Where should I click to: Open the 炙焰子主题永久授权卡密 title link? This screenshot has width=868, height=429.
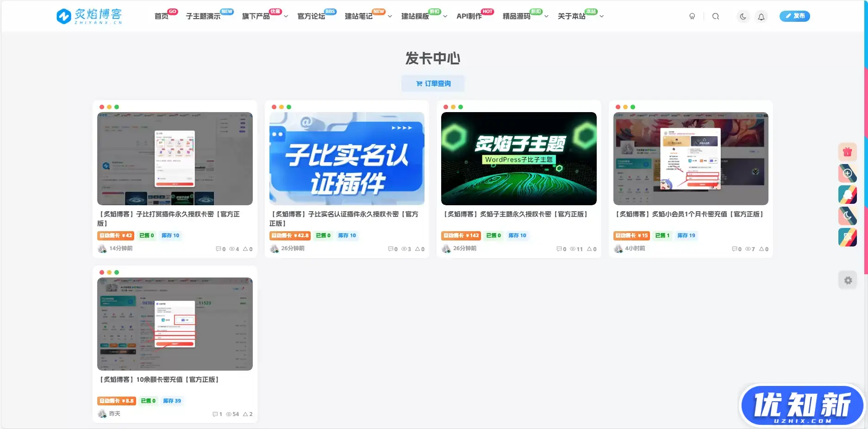(515, 214)
